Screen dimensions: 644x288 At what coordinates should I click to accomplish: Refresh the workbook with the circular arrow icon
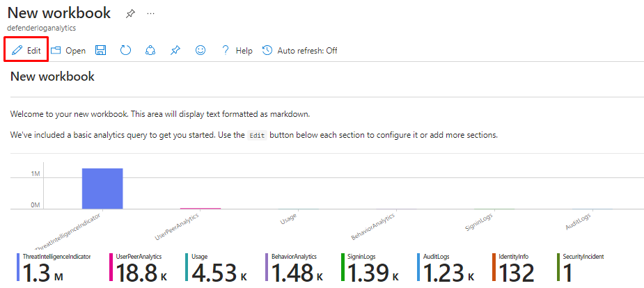(x=125, y=51)
